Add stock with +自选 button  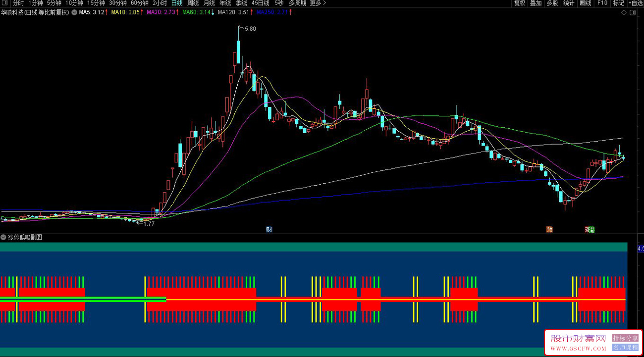click(635, 3)
